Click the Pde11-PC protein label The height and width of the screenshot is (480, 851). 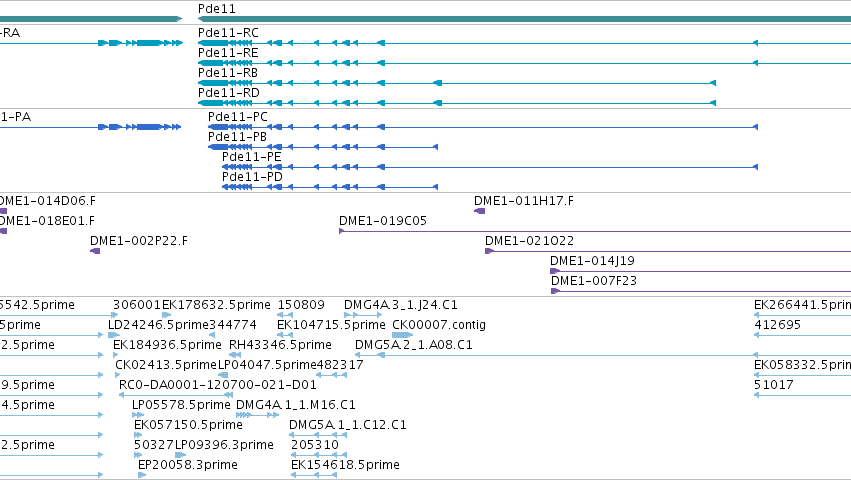pos(238,117)
